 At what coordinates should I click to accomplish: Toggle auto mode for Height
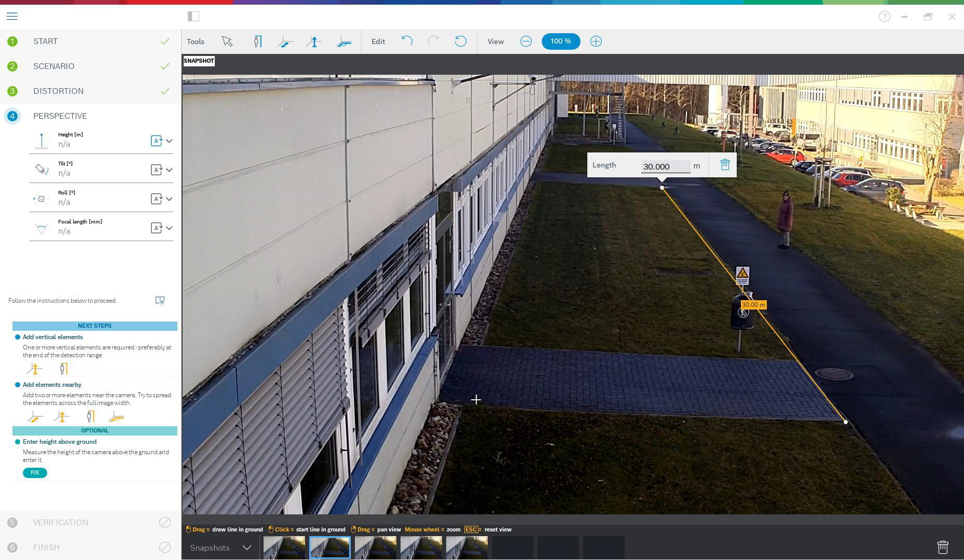(x=156, y=141)
